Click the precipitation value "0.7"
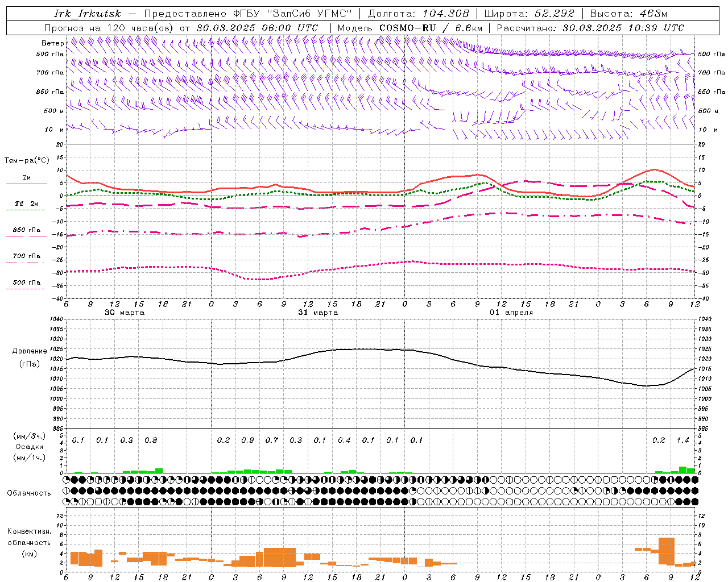 [272, 440]
